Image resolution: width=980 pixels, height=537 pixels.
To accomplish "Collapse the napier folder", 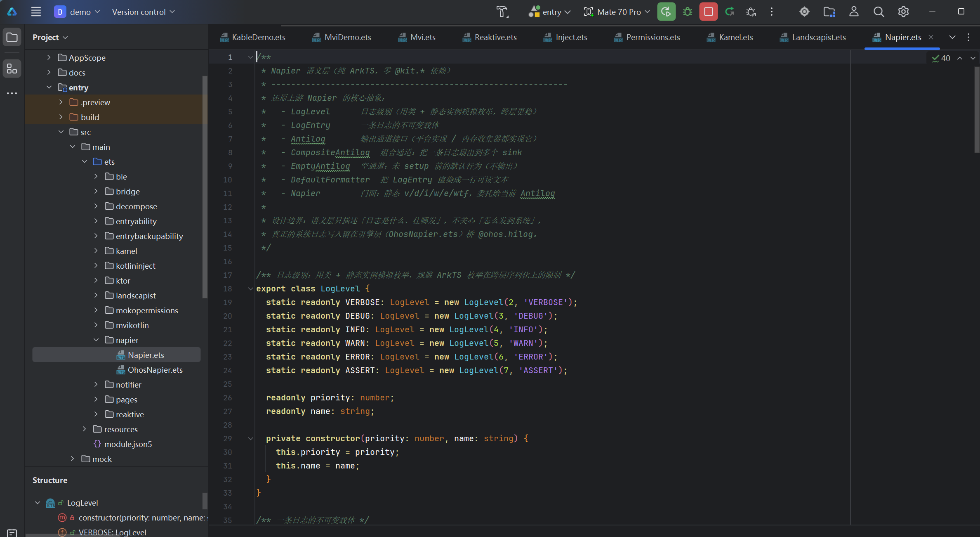I will pos(96,340).
